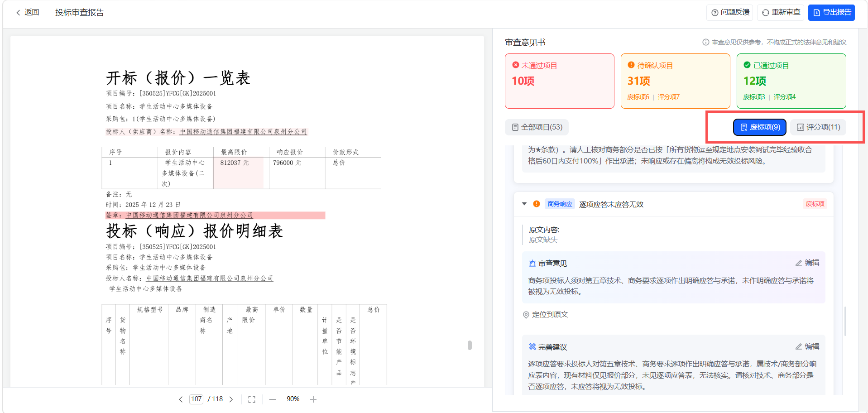The height and width of the screenshot is (413, 868).
Task: Zoom in the document
Action: tap(313, 399)
